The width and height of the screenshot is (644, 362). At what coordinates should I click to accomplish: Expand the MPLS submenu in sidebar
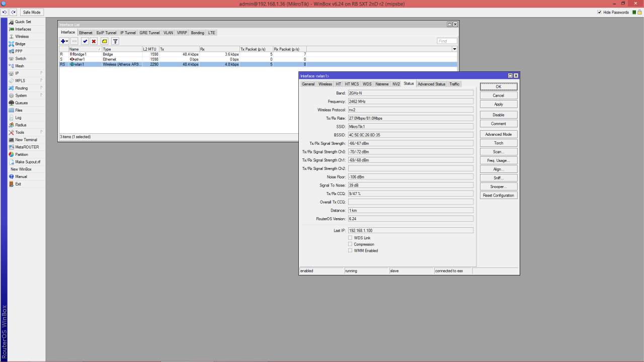point(25,80)
